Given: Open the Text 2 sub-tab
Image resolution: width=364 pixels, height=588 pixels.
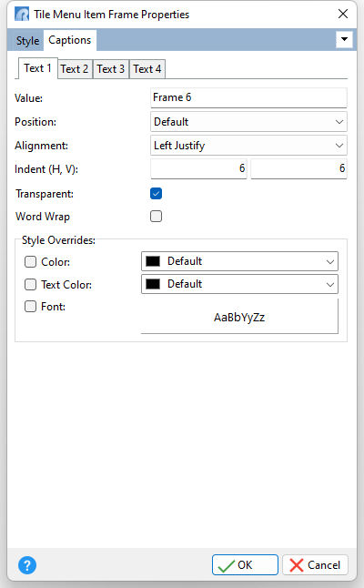Looking at the screenshot, I should [x=75, y=69].
